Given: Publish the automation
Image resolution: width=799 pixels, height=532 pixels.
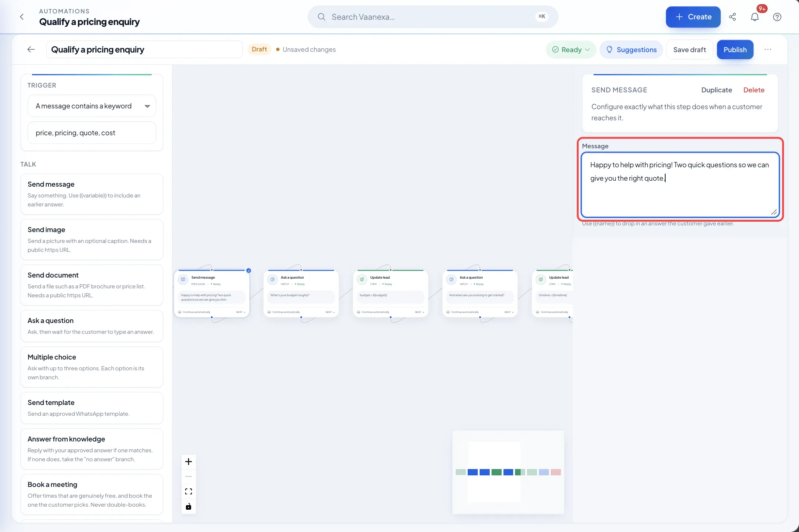Looking at the screenshot, I should pyautogui.click(x=735, y=50).
